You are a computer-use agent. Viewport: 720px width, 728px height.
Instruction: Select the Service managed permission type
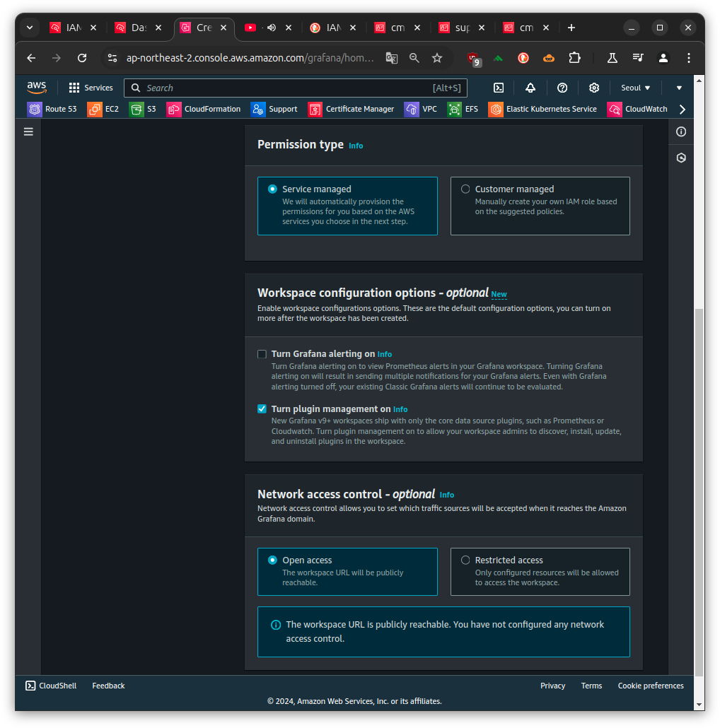tap(347, 206)
